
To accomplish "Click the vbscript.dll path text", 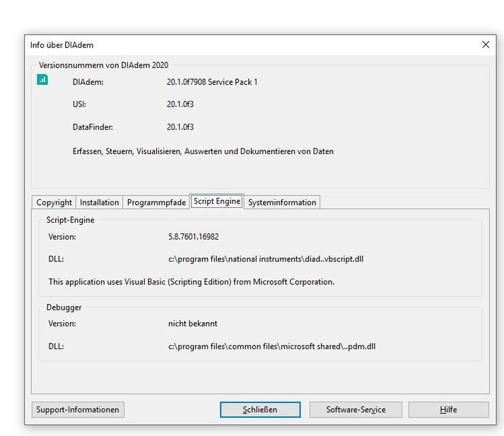I will (x=266, y=259).
